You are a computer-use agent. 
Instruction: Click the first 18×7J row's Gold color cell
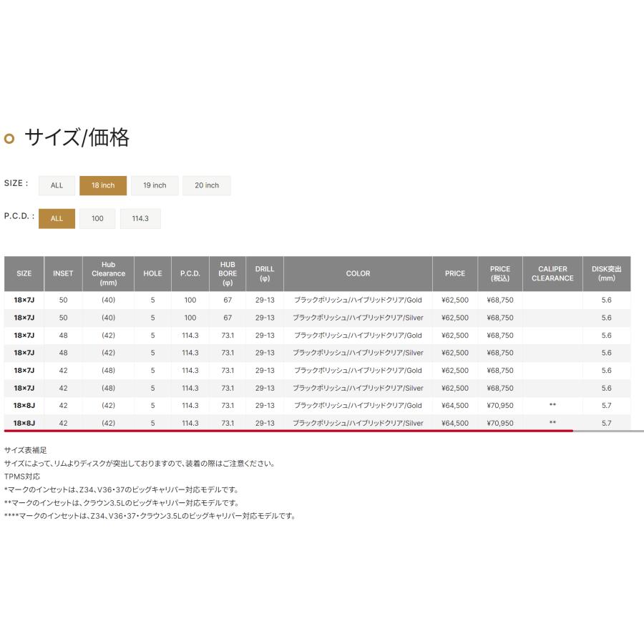358,301
